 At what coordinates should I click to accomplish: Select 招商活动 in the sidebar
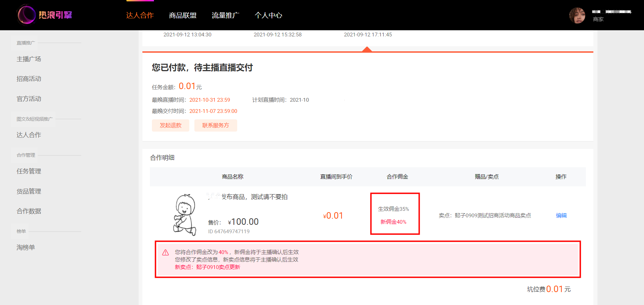29,79
